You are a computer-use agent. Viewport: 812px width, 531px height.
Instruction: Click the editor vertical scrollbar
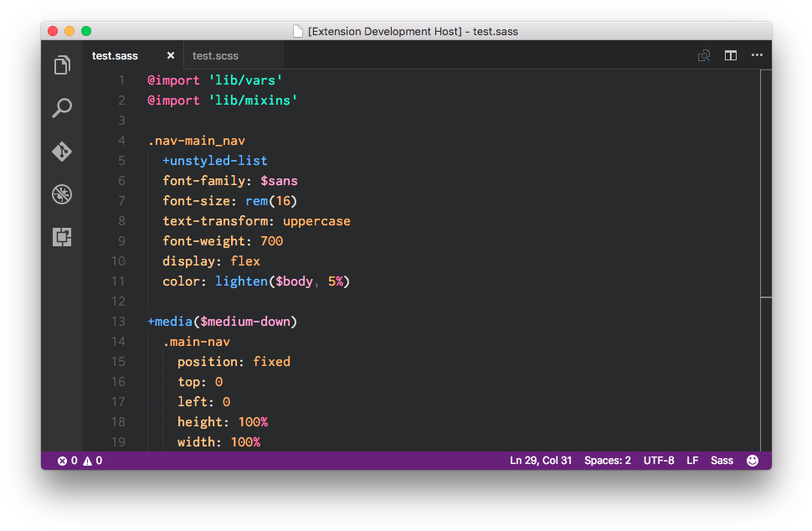[766, 184]
